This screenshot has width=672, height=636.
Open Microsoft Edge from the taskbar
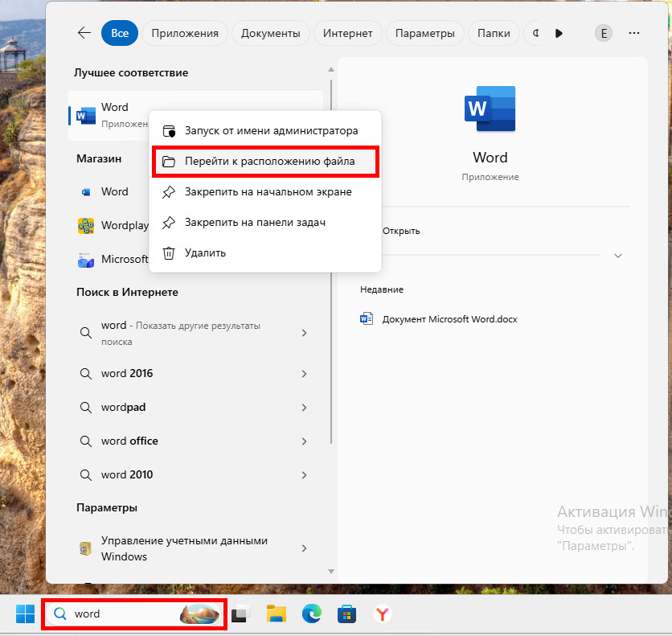coord(312,614)
